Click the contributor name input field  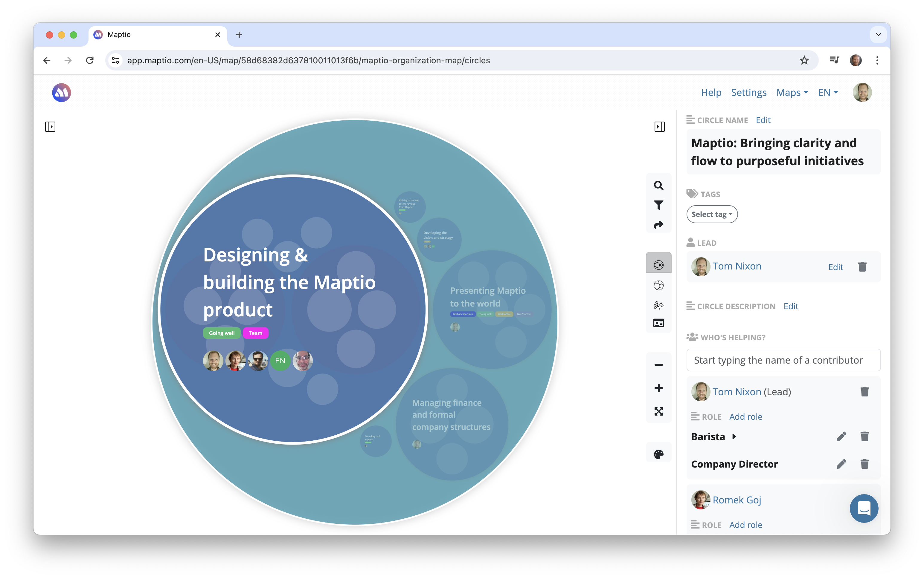point(783,360)
